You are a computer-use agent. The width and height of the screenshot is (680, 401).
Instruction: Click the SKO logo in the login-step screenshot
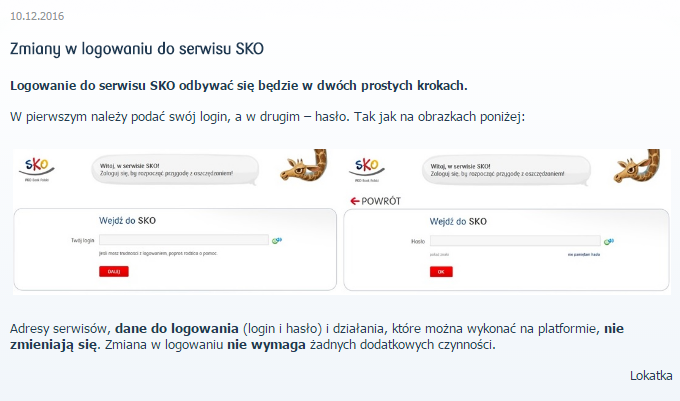coord(37,169)
